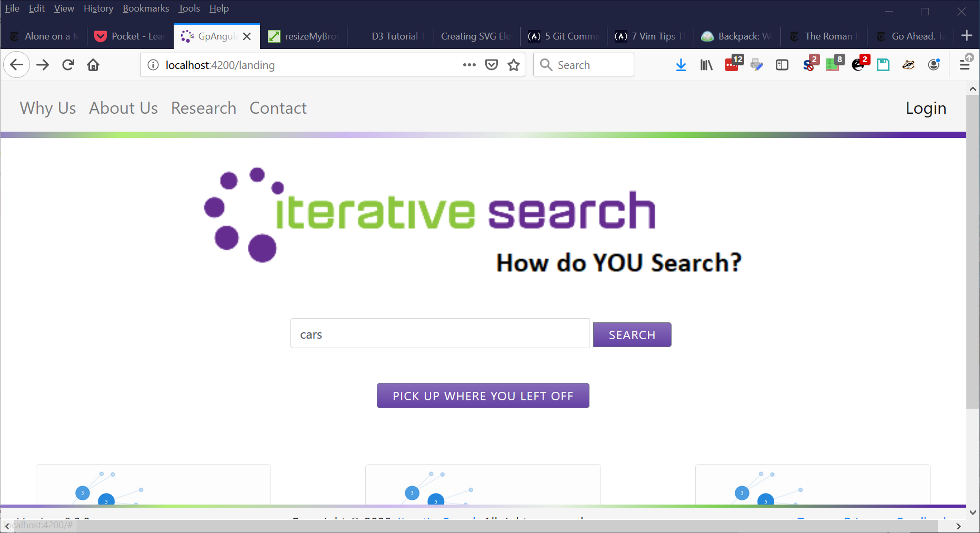Switch to the D3 Tutorial tab

(391, 36)
